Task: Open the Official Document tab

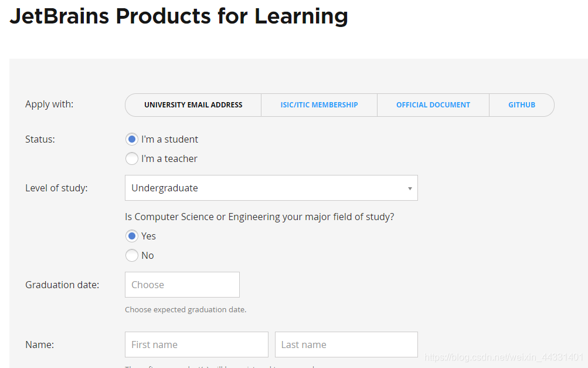Action: (433, 105)
